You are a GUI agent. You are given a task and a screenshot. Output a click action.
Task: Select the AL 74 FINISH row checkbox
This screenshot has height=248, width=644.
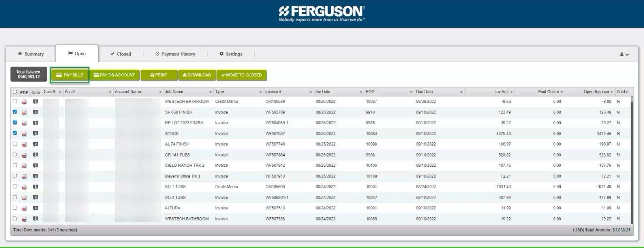coord(15,144)
